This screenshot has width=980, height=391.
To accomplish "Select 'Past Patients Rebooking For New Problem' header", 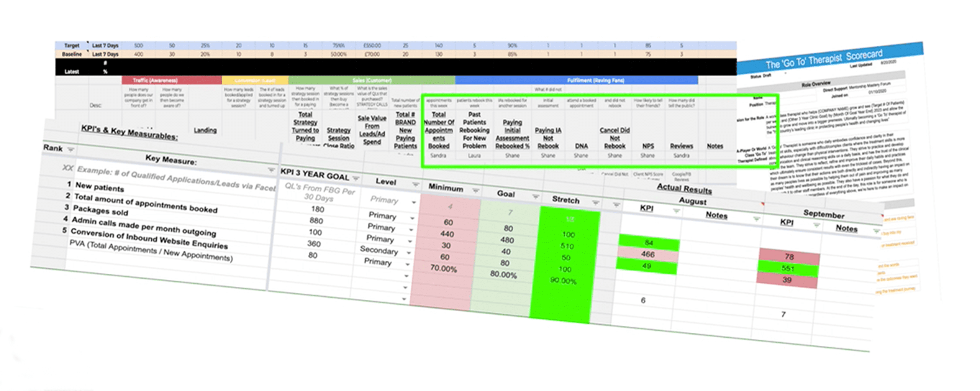I will click(x=474, y=130).
